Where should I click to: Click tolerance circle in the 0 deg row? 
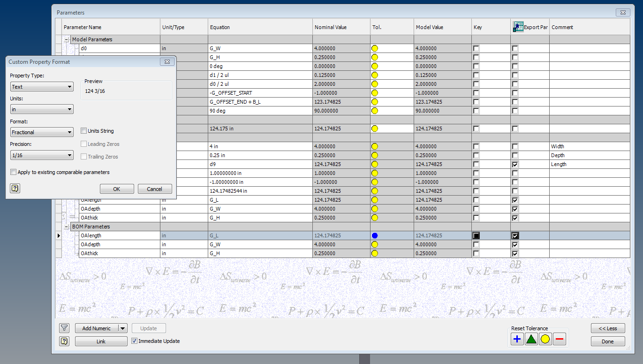374,66
